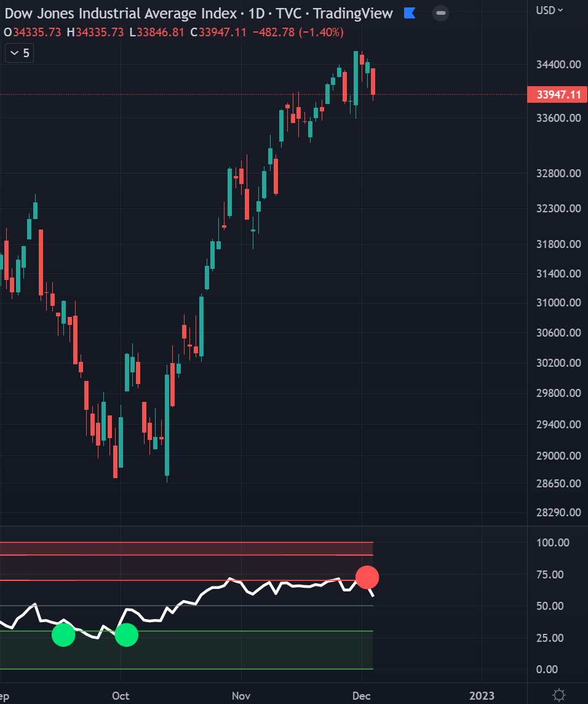Click the Dow Jones Industrial Average Index title
The image size is (588, 704).
(x=121, y=14)
